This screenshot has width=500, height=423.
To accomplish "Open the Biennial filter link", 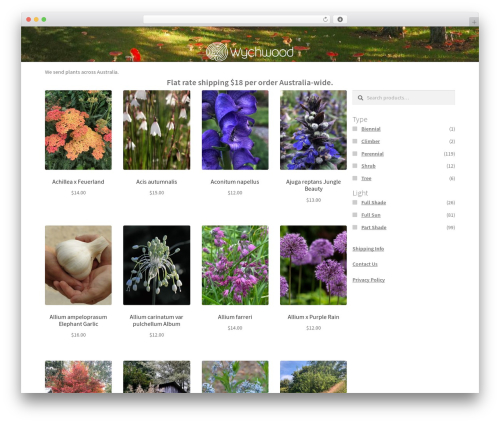I will (371, 129).
